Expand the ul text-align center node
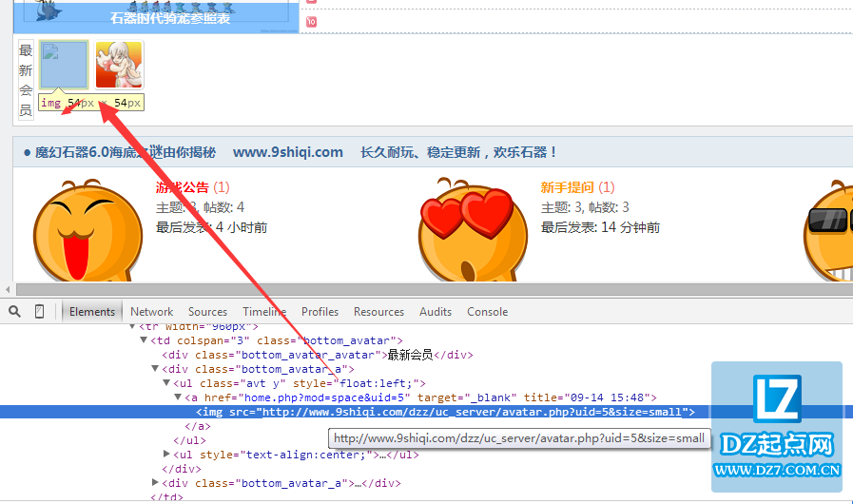 point(167,455)
